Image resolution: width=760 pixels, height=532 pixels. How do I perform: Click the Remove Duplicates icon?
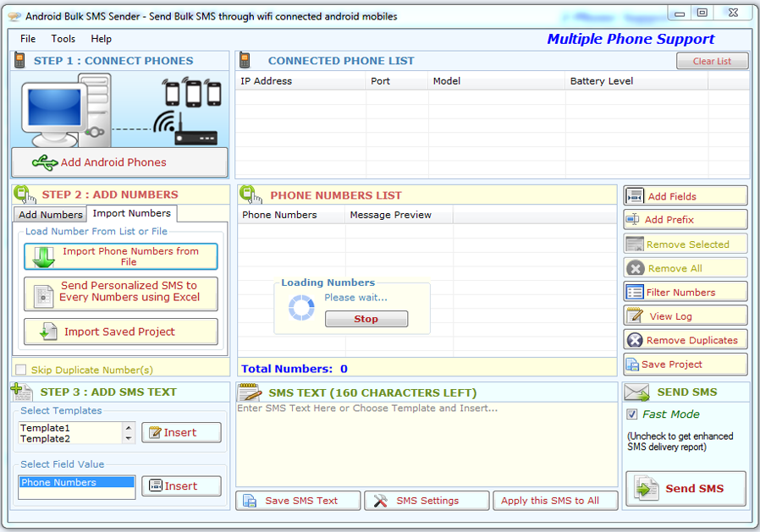635,340
